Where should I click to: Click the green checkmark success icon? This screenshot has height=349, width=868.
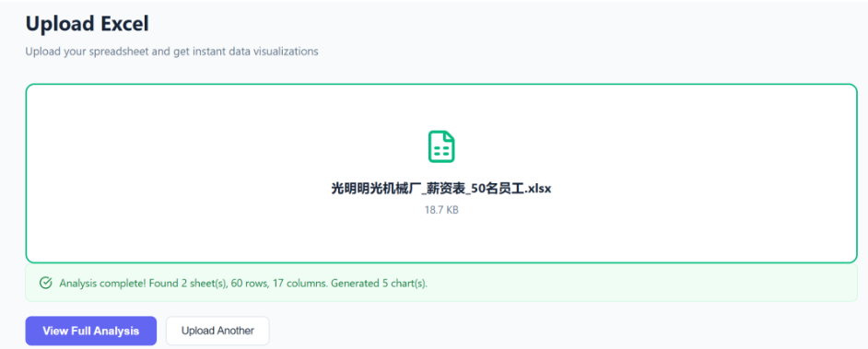pos(46,284)
